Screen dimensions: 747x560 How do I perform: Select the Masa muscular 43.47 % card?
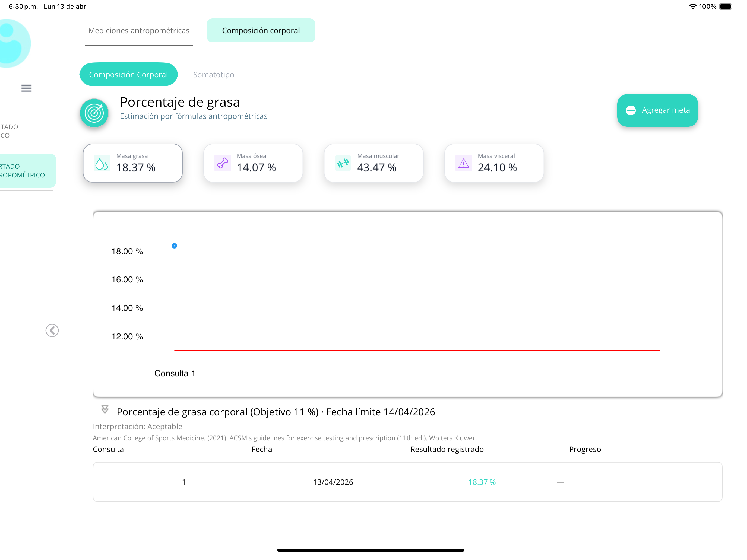[373, 163]
